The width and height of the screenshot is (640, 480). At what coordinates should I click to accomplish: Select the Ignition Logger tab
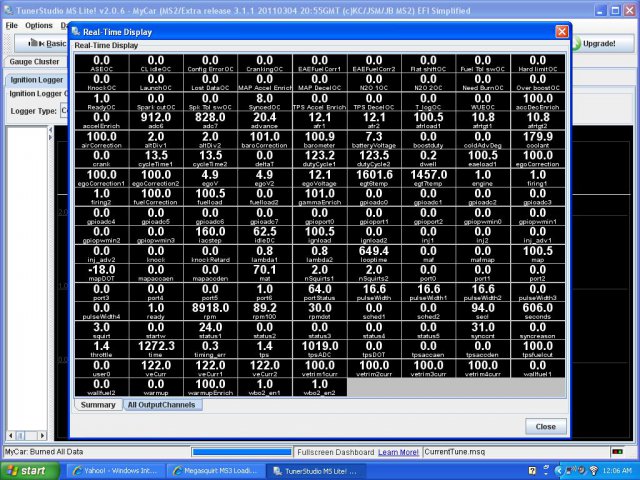coord(36,78)
